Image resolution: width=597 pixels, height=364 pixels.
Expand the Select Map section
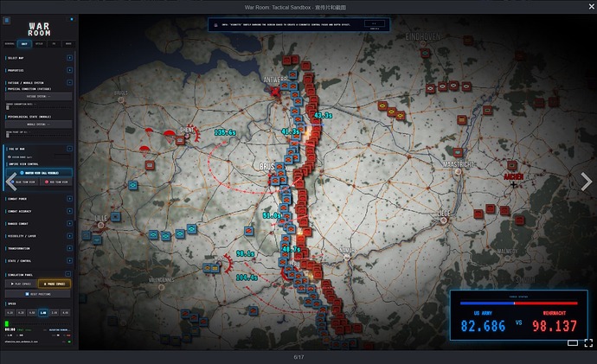pos(70,58)
